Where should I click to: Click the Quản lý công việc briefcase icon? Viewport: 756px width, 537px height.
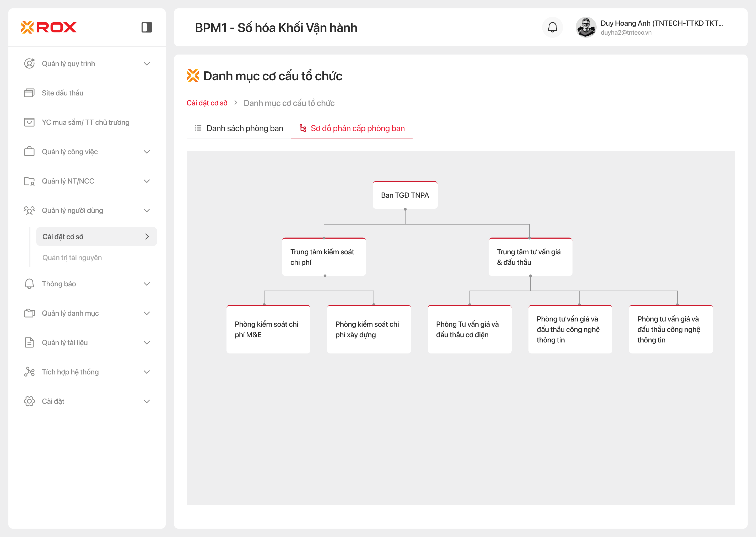tap(29, 152)
